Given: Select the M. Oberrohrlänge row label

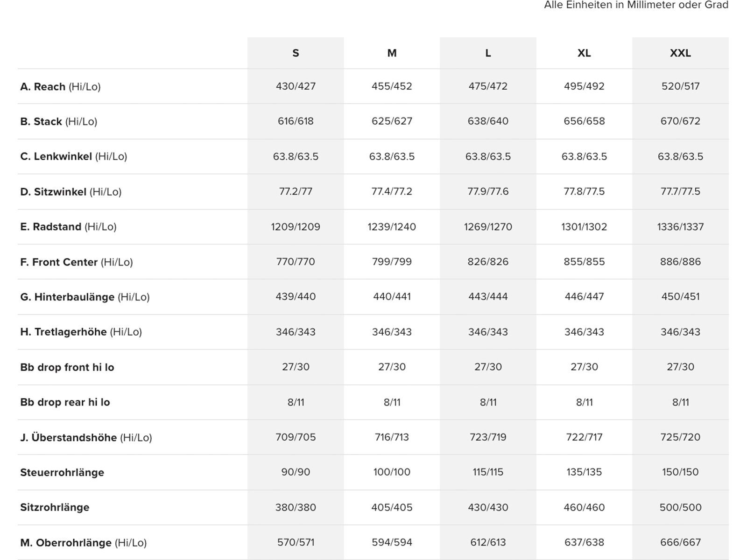Looking at the screenshot, I should pyautogui.click(x=83, y=543).
